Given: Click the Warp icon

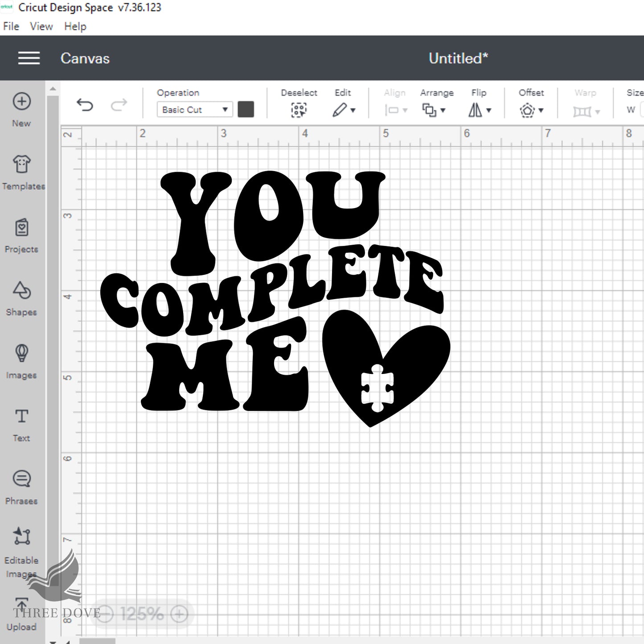Looking at the screenshot, I should point(582,111).
